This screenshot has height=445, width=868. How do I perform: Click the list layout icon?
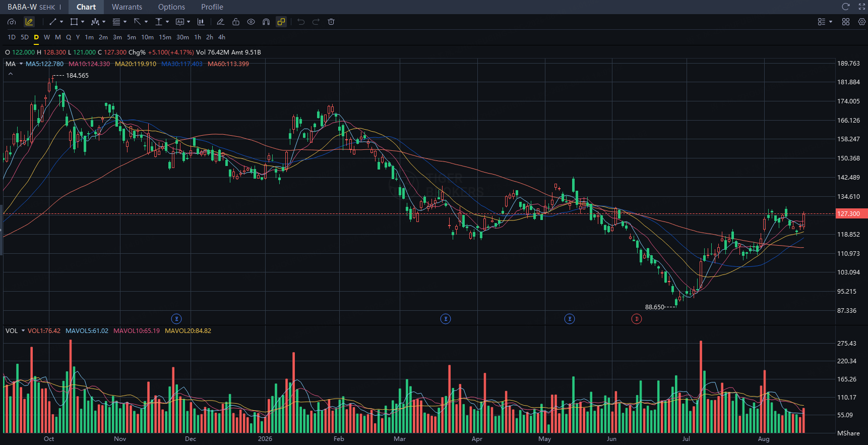pyautogui.click(x=822, y=22)
